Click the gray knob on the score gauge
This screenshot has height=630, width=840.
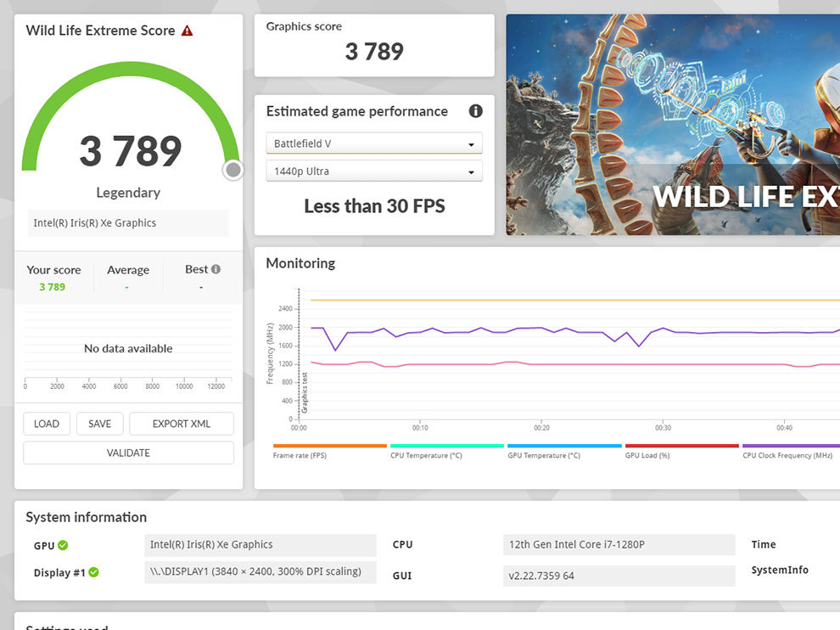(x=233, y=170)
